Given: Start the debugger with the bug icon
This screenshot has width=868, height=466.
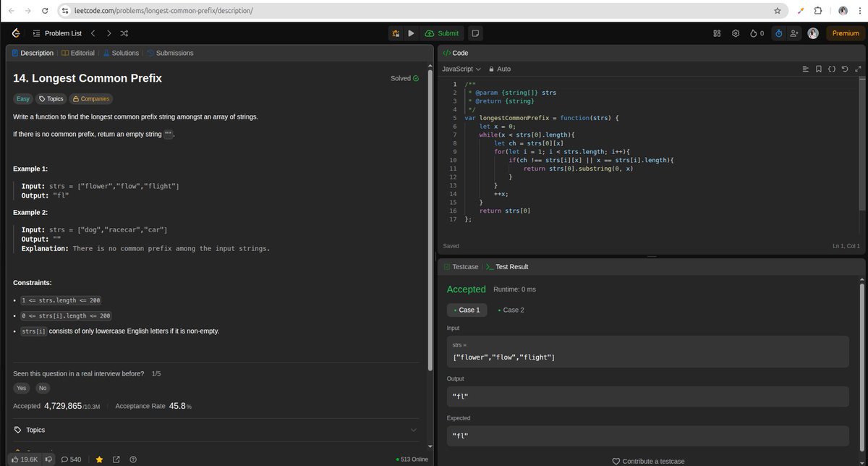Looking at the screenshot, I should click(x=396, y=33).
